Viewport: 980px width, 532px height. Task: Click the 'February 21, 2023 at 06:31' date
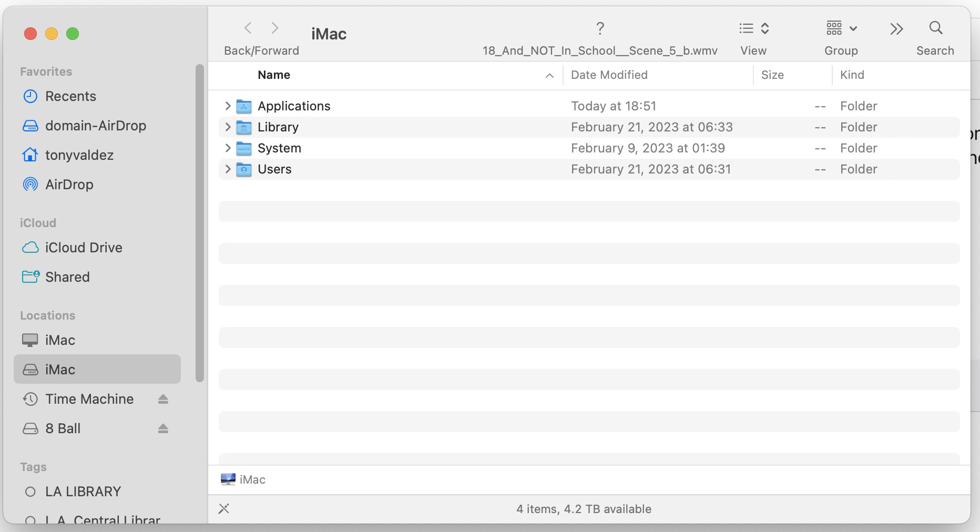coord(651,169)
